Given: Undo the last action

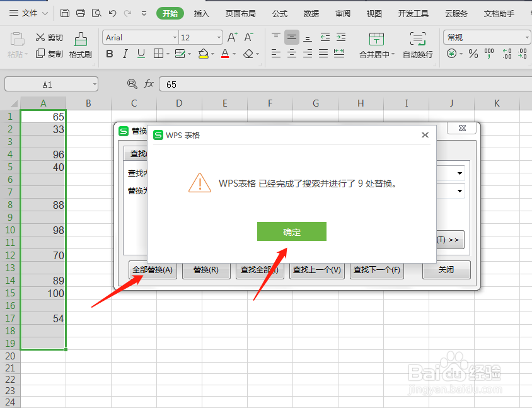Looking at the screenshot, I should 112,13.
